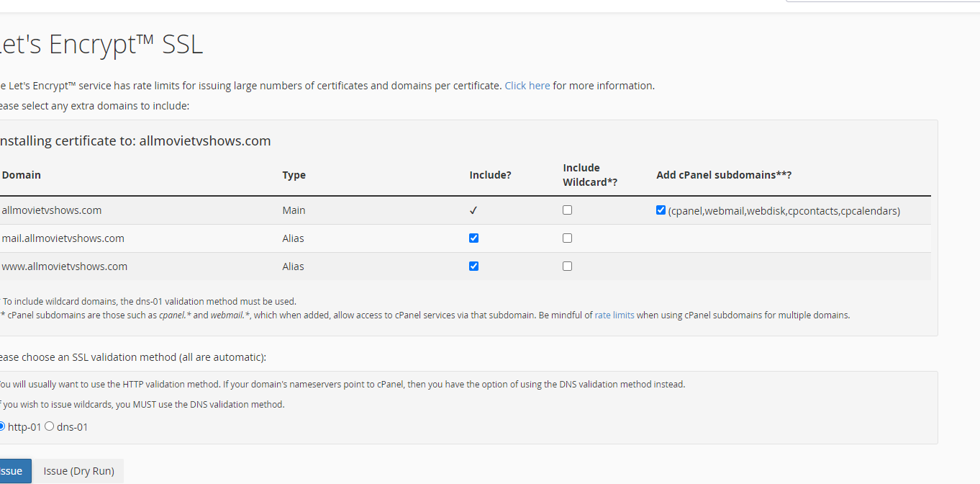Click the select any extra domains label
This screenshot has width=980, height=484.
(95, 106)
